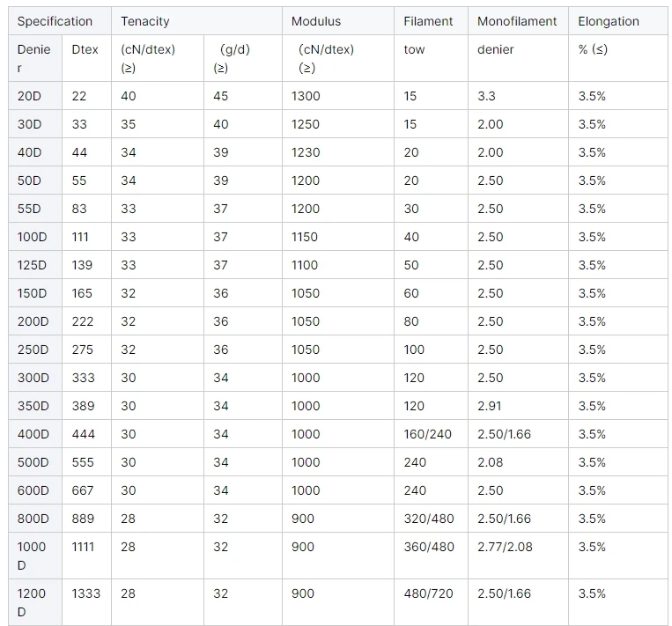Click the 480/720 filament tow cell
Screen dimensions: 672x626
point(428,593)
